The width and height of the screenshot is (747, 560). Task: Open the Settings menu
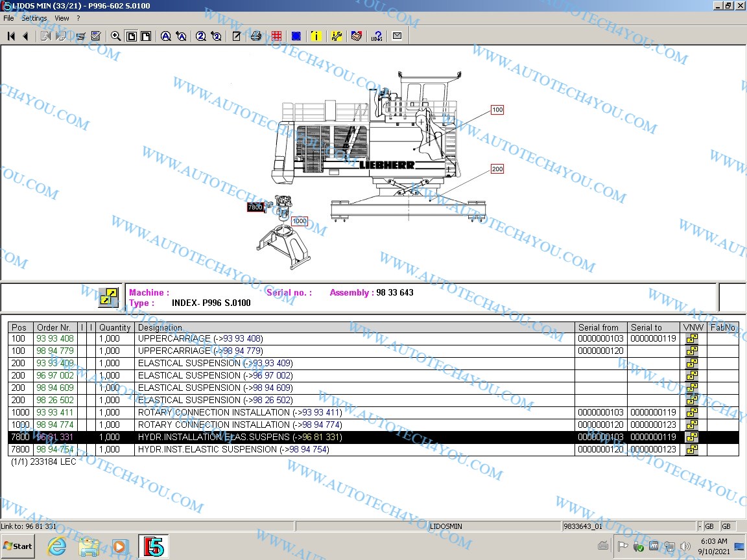pyautogui.click(x=34, y=18)
